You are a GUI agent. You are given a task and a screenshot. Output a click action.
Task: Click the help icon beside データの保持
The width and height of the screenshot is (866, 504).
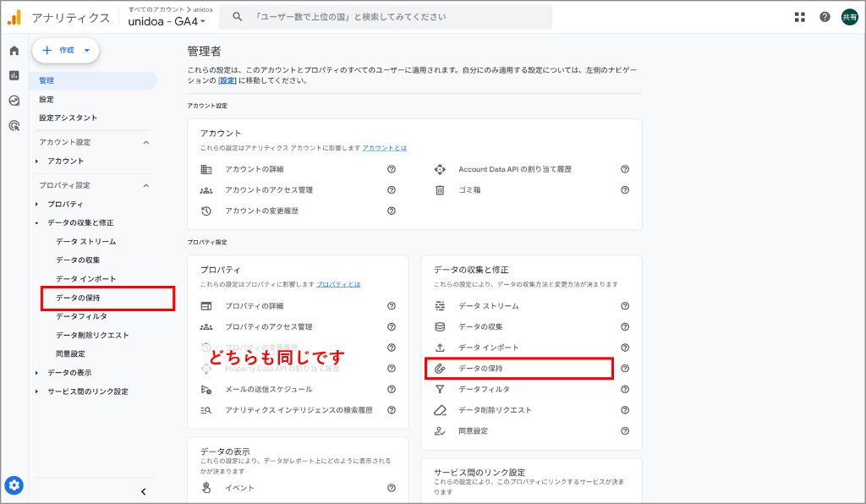click(x=624, y=368)
